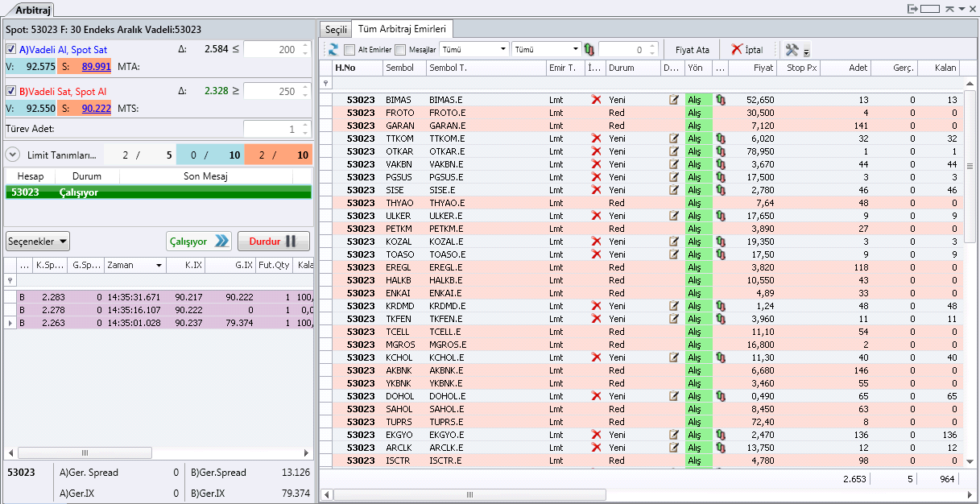Edit the SISE order via pencil icon
Viewport: 980px width, 504px height.
[x=674, y=190]
